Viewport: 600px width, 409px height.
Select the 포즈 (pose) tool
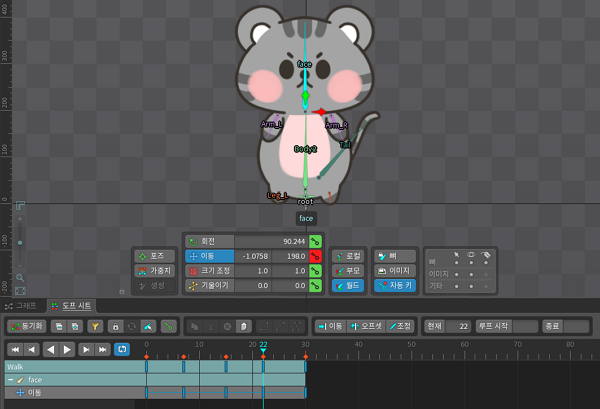coord(155,256)
